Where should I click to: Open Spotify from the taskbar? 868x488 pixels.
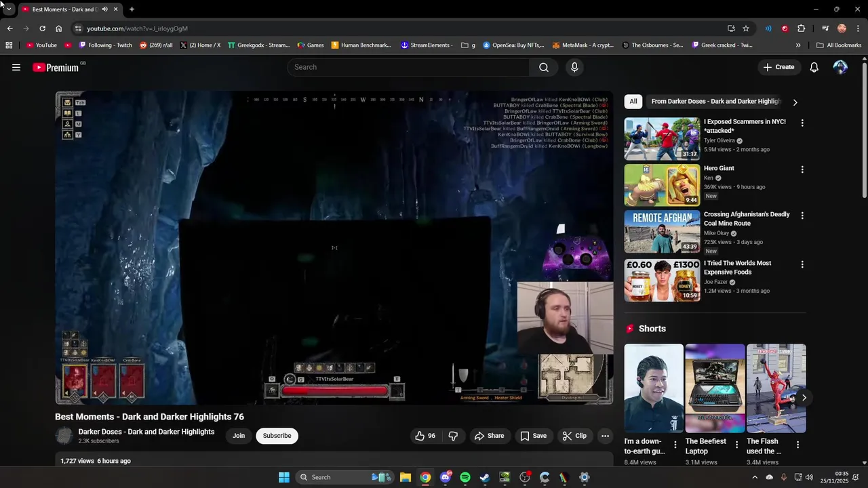465,477
